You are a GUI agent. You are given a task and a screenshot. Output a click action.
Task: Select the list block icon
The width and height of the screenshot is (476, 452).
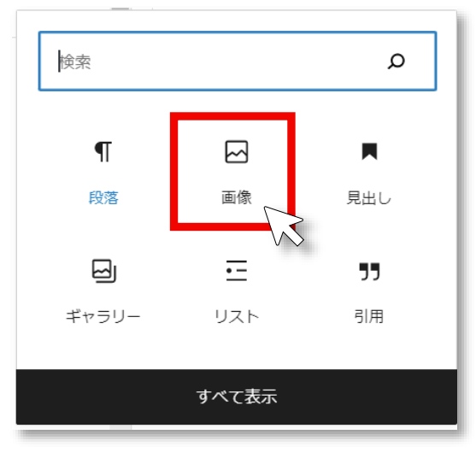[x=237, y=271]
